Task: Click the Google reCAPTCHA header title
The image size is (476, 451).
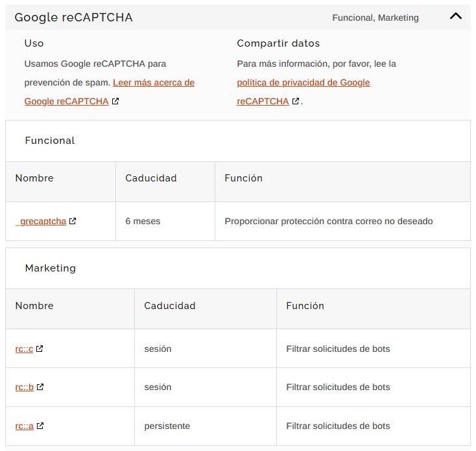Action: click(73, 17)
